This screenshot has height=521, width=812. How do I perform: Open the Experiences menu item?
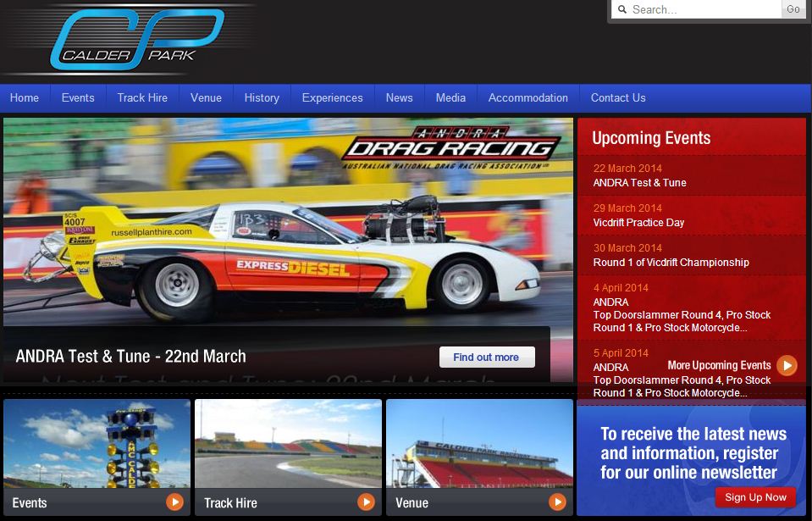333,98
